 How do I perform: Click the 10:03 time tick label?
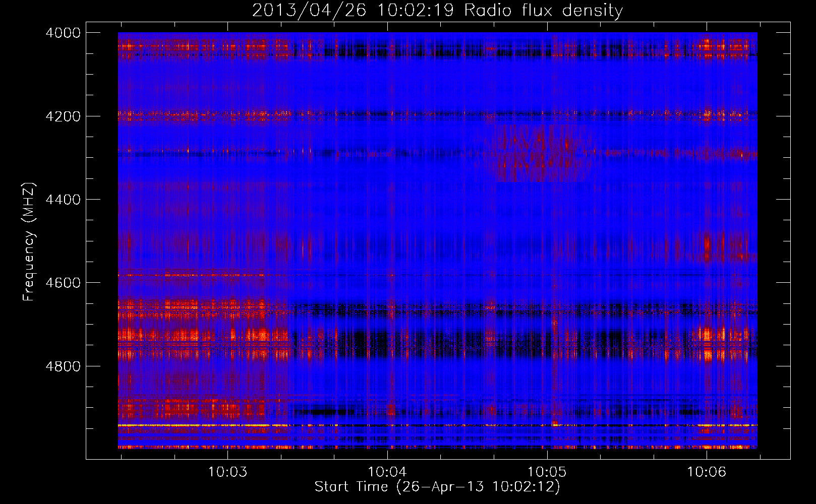click(227, 472)
